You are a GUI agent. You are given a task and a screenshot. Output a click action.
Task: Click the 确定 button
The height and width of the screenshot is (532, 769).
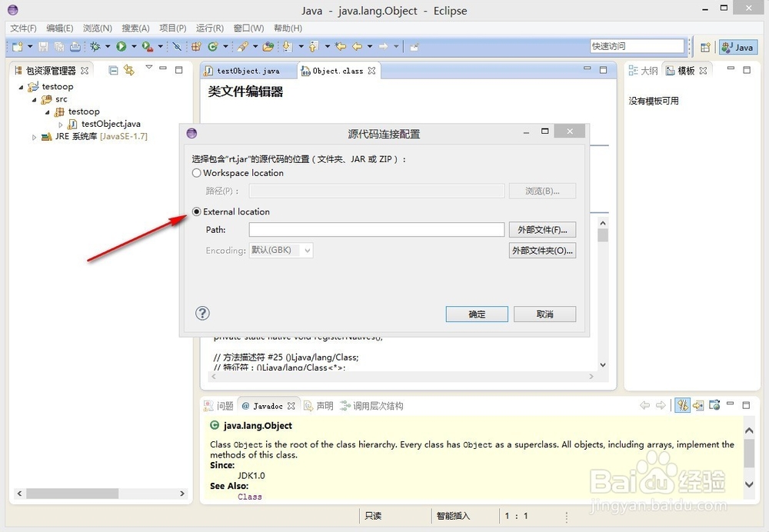point(477,314)
